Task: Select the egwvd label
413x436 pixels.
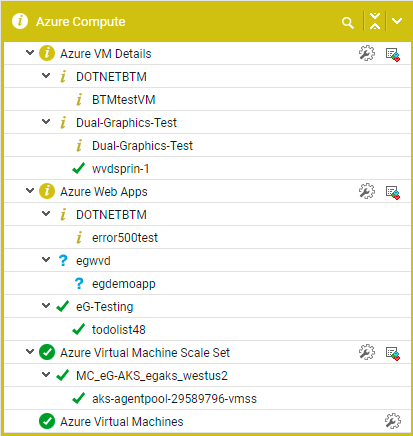Action: coord(93,261)
